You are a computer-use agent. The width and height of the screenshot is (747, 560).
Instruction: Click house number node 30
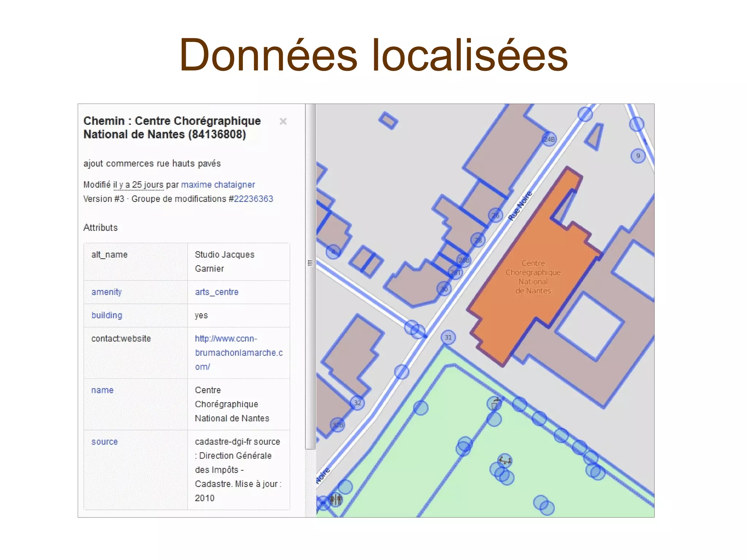pos(444,289)
